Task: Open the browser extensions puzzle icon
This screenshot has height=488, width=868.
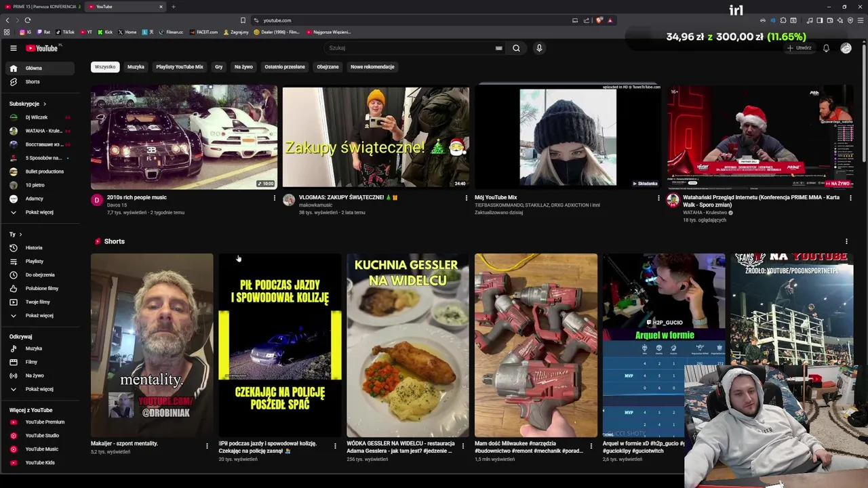Action: pos(783,20)
